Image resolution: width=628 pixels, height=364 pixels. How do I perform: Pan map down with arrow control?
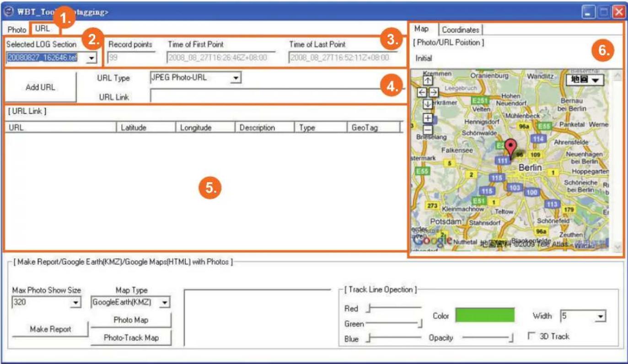coord(428,104)
